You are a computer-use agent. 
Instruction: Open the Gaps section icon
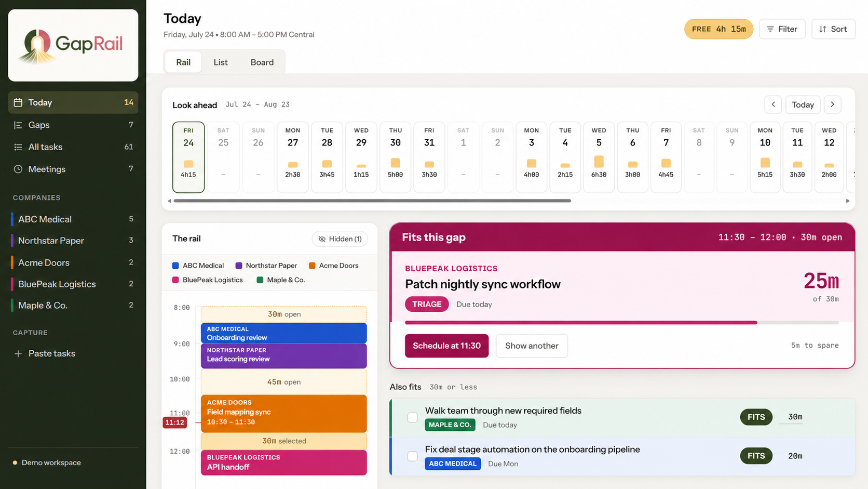pos(18,125)
